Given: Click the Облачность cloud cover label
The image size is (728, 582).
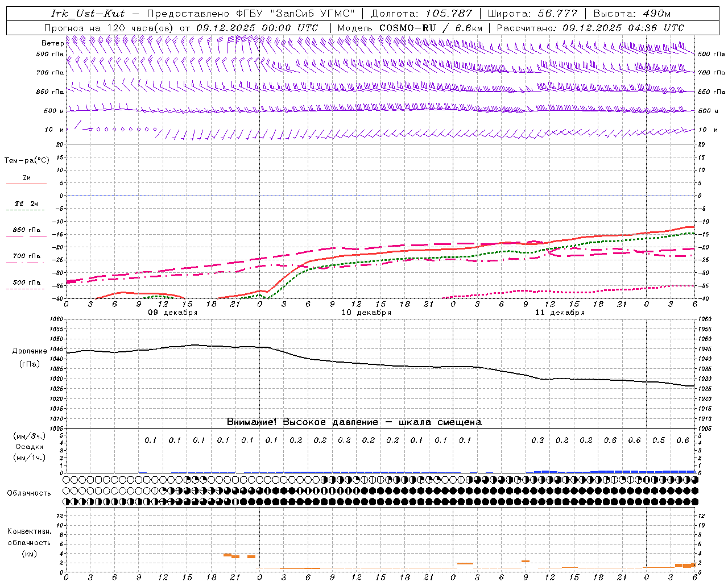Looking at the screenshot, I should tap(29, 493).
